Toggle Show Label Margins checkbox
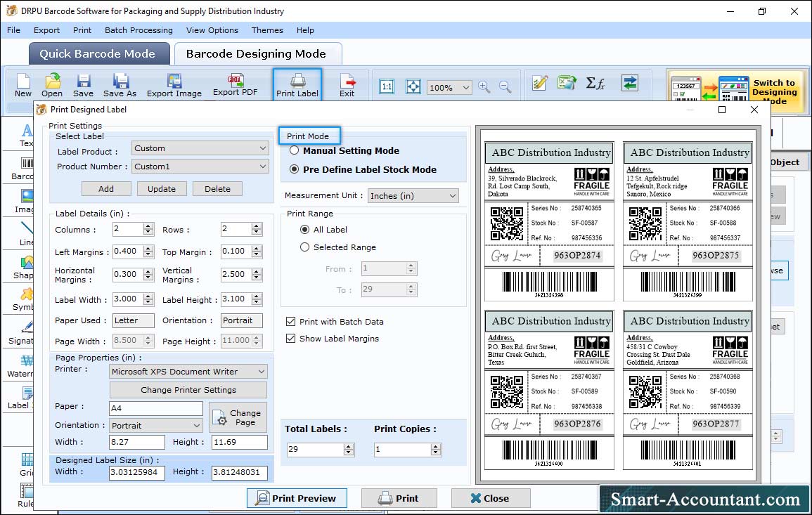 coord(290,339)
